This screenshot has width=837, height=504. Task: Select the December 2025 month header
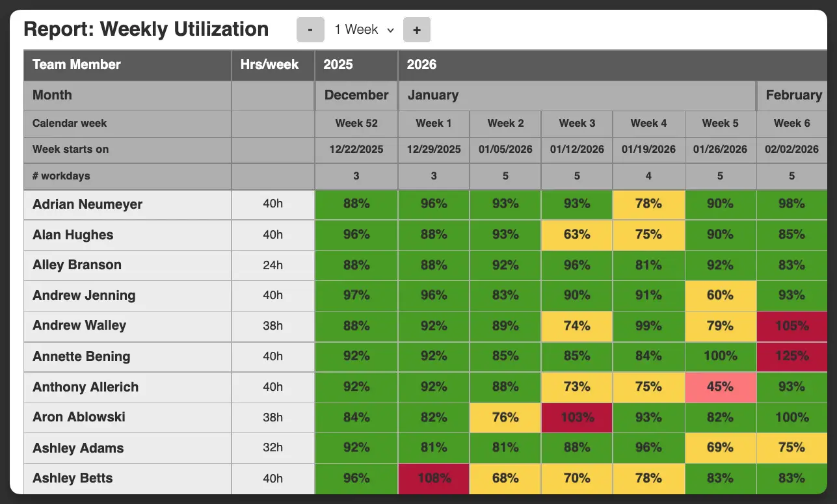pos(356,95)
